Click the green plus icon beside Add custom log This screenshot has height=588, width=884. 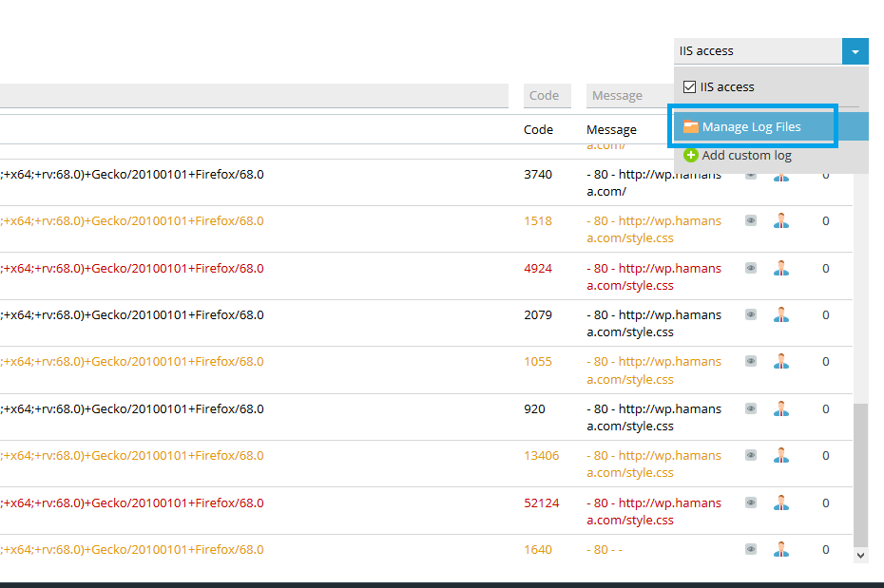(691, 156)
